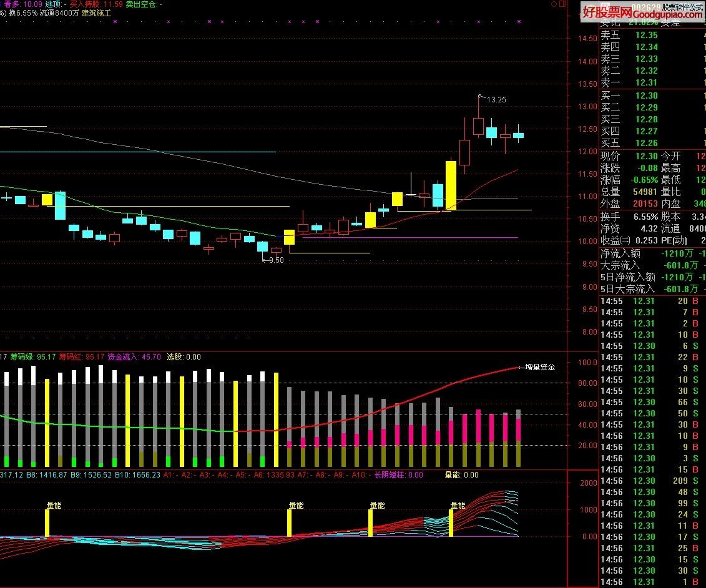Click the 买一 12.30 bid row
Viewport: 706px width, 588px height.
(652, 96)
